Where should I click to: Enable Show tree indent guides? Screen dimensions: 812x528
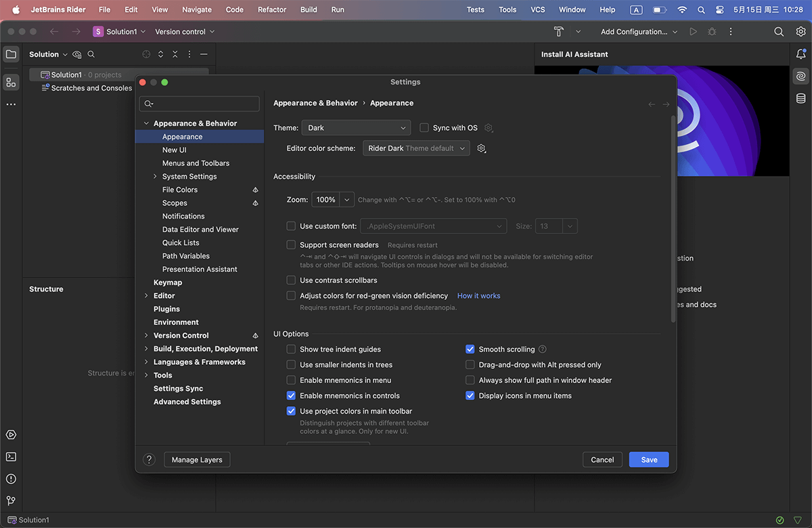click(x=291, y=349)
